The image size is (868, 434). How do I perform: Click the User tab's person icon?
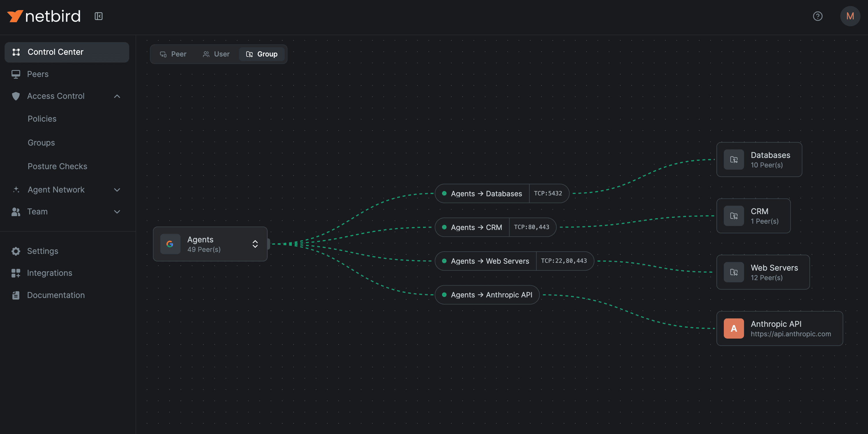(206, 54)
